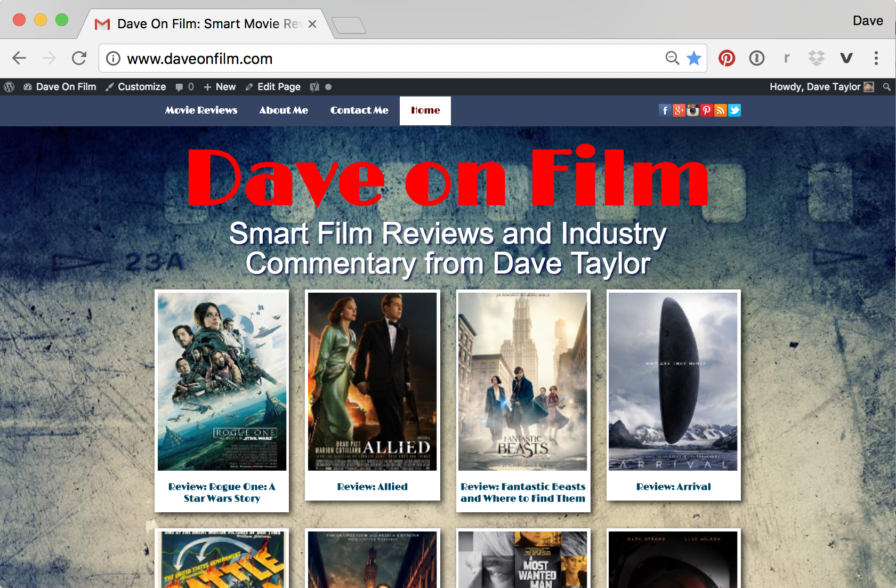This screenshot has width=896, height=588.
Task: Select the Dave On Film browser tab
Action: click(x=207, y=24)
